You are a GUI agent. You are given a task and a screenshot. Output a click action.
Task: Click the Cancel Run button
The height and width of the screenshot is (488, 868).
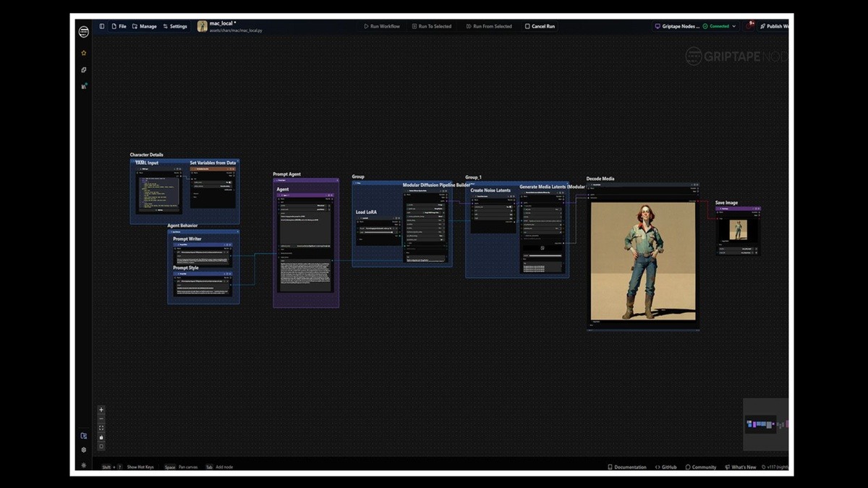[x=540, y=26]
